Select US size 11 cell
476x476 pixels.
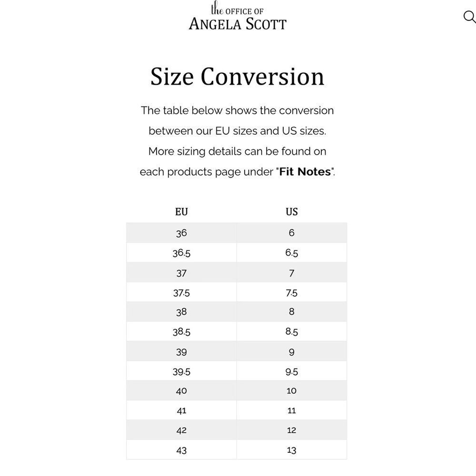coord(292,410)
